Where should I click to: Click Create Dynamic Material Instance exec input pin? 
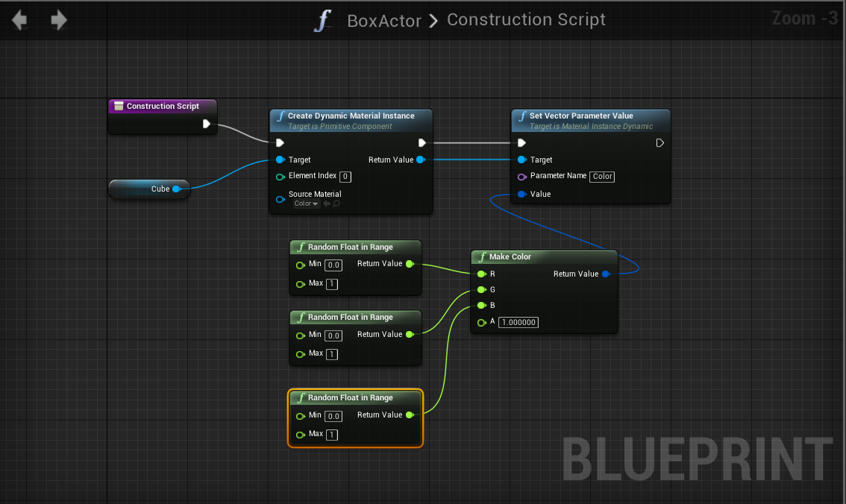click(x=280, y=143)
